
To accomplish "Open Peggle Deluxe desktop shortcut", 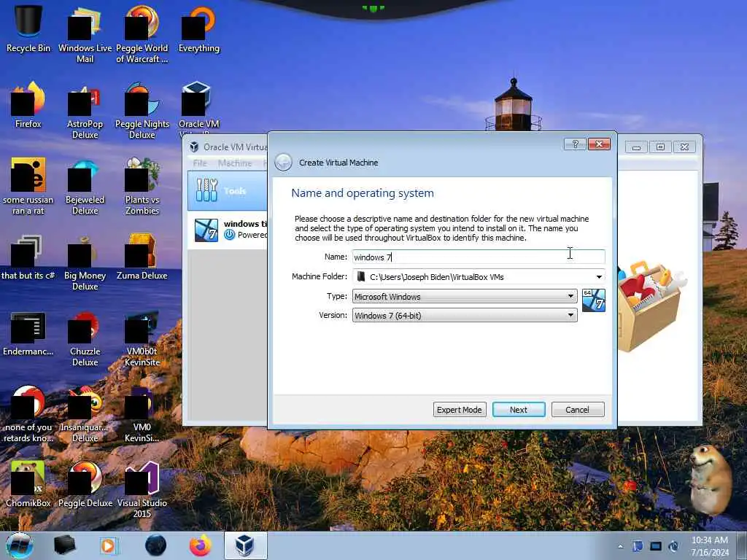I will [x=85, y=485].
